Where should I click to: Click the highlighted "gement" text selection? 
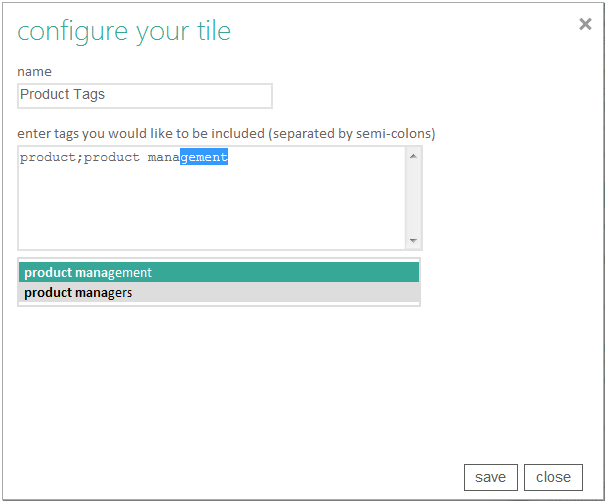(204, 157)
